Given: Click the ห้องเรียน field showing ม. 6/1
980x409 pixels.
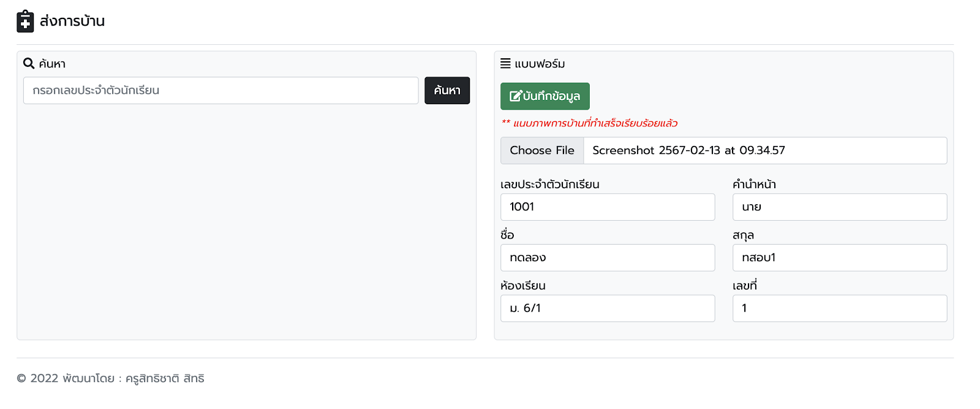Looking at the screenshot, I should point(607,308).
